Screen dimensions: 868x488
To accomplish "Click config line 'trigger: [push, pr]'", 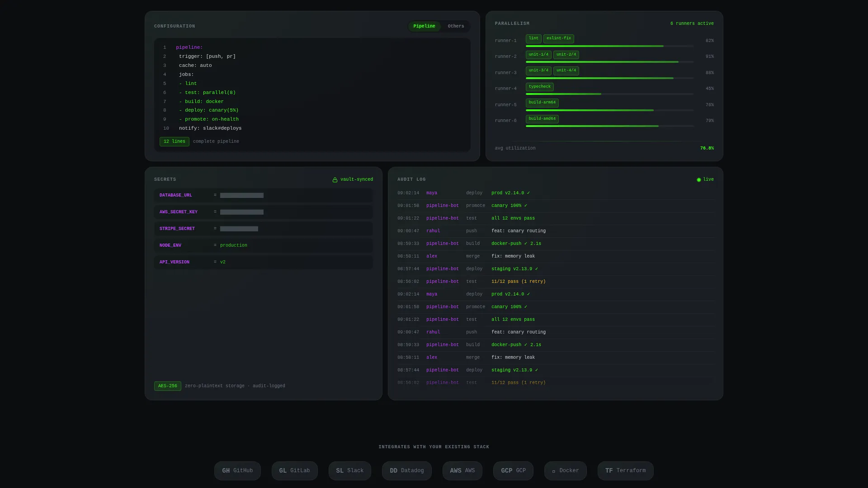I will pos(208,56).
